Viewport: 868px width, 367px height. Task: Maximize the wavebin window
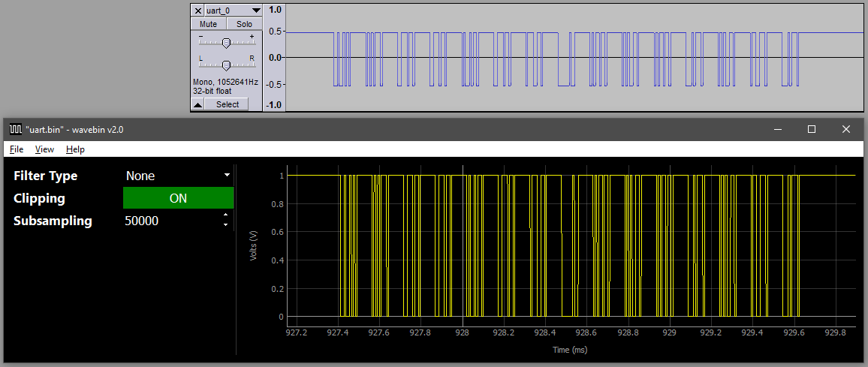click(x=812, y=129)
